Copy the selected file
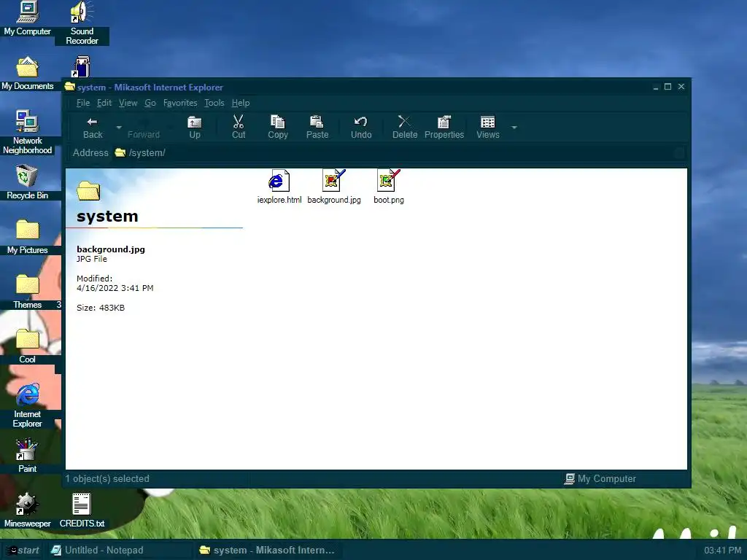The height and width of the screenshot is (560, 747). (x=278, y=128)
